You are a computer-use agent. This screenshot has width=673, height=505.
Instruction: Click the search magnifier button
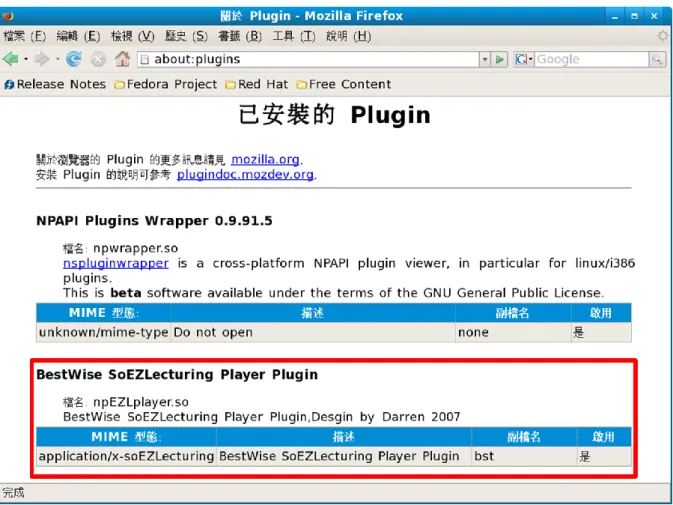point(657,59)
